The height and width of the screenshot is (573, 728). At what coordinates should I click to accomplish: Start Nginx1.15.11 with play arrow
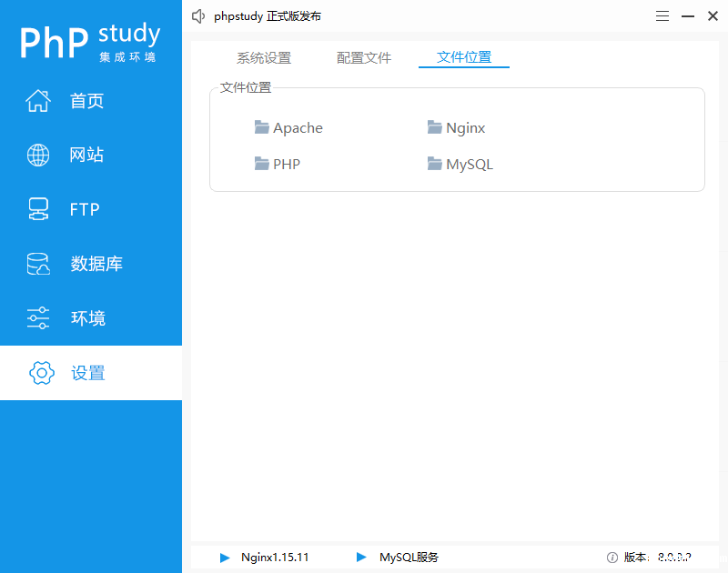coord(225,558)
